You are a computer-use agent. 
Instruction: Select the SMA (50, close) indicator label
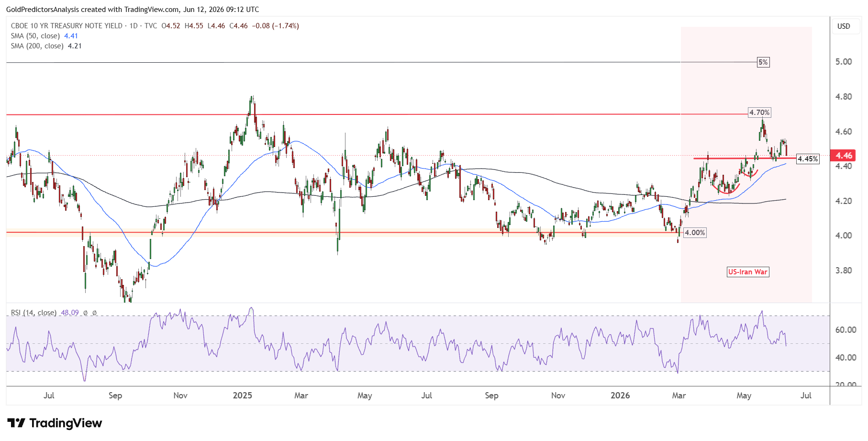click(x=35, y=36)
